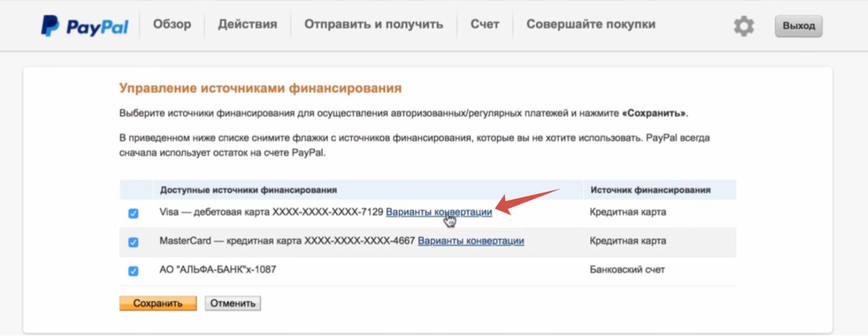Click the MasterCard XXXX-4667 row text
Viewport: 868px width, 336px height.
click(287, 241)
